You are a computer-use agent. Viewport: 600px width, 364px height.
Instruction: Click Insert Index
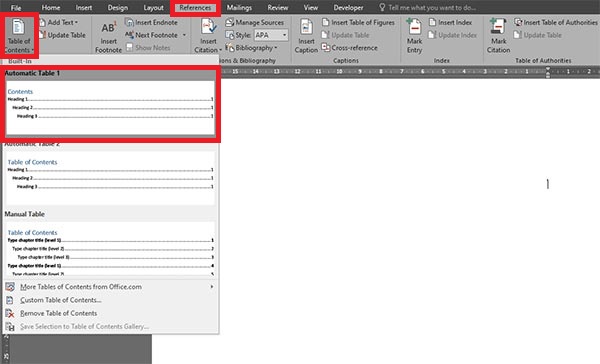[450, 23]
